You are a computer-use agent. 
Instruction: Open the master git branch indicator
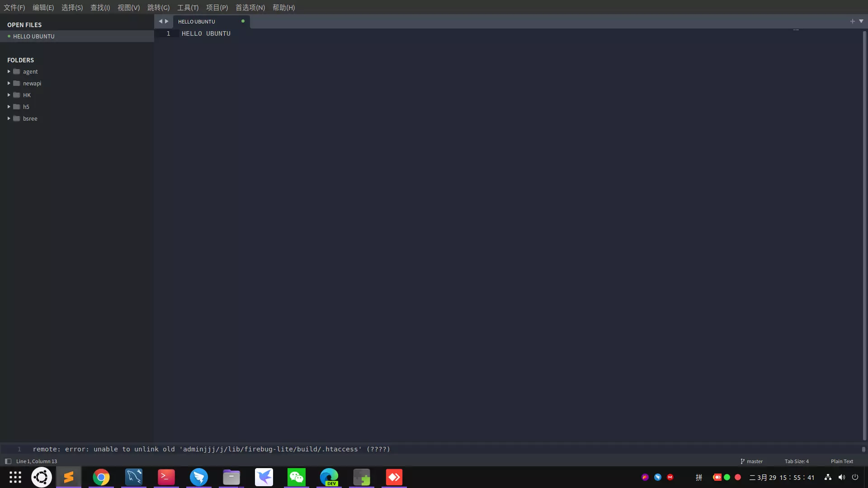pos(751,461)
